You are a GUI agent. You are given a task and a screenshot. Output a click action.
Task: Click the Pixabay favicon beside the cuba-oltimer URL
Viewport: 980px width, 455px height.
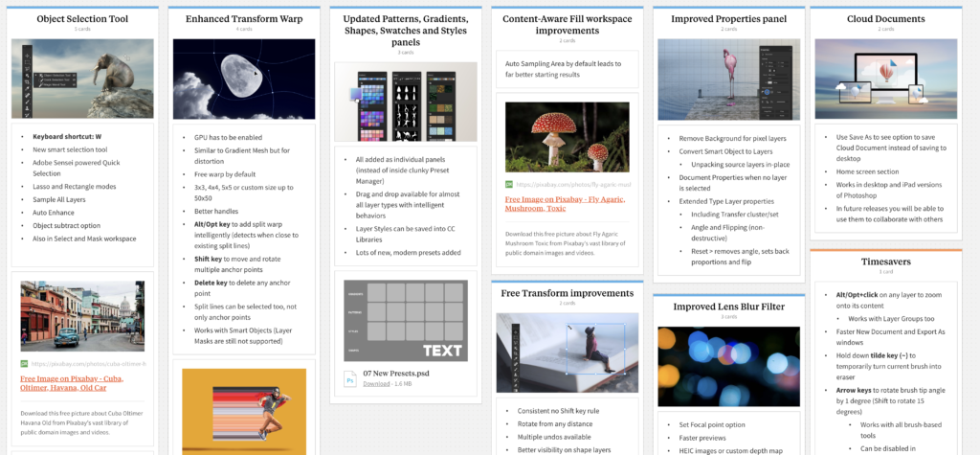point(24,364)
